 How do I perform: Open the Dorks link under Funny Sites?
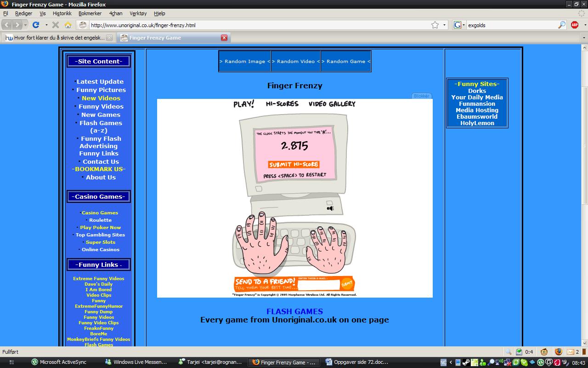point(477,91)
